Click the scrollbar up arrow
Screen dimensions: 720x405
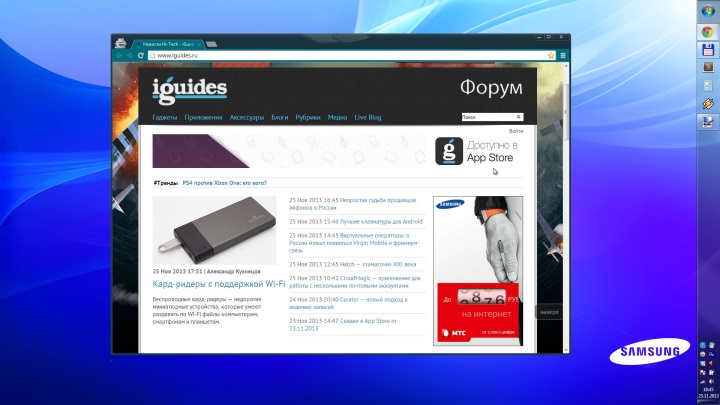point(566,66)
